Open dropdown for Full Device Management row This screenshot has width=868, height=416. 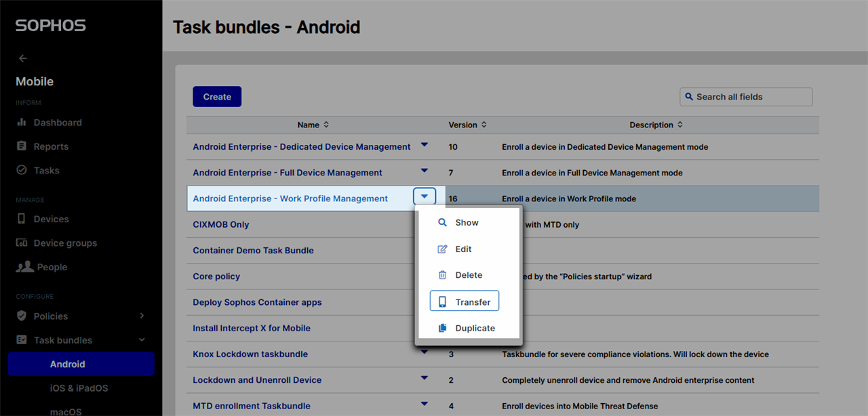click(425, 170)
